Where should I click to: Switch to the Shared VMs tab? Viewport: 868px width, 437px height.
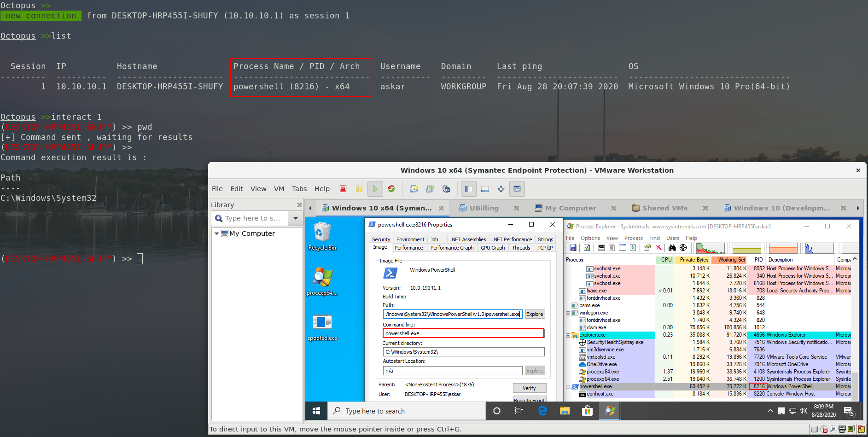[664, 208]
